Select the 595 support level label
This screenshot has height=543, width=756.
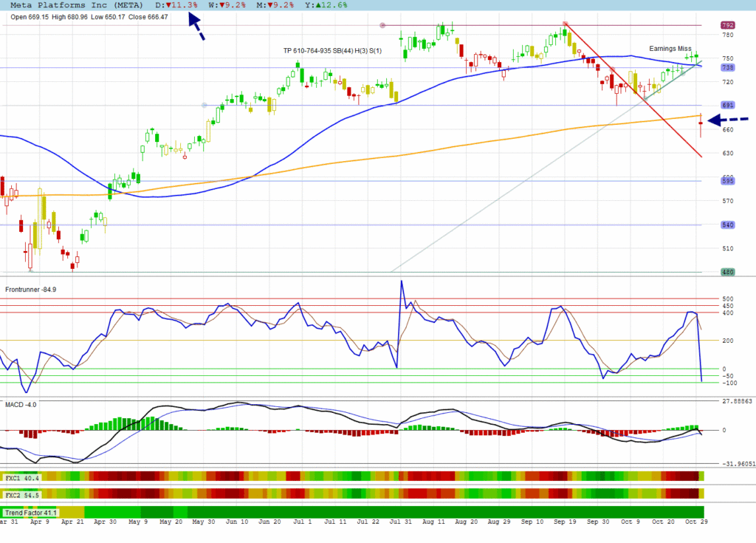click(727, 181)
